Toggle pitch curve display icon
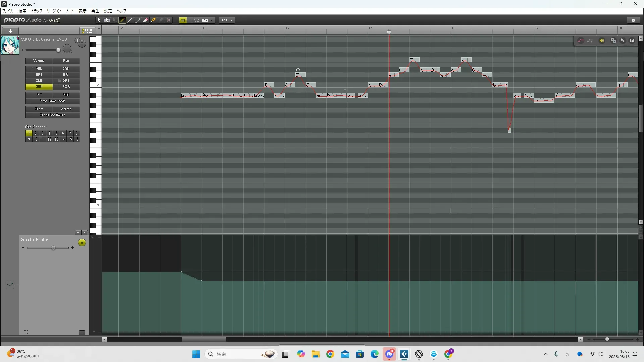The height and width of the screenshot is (362, 644). tap(581, 41)
